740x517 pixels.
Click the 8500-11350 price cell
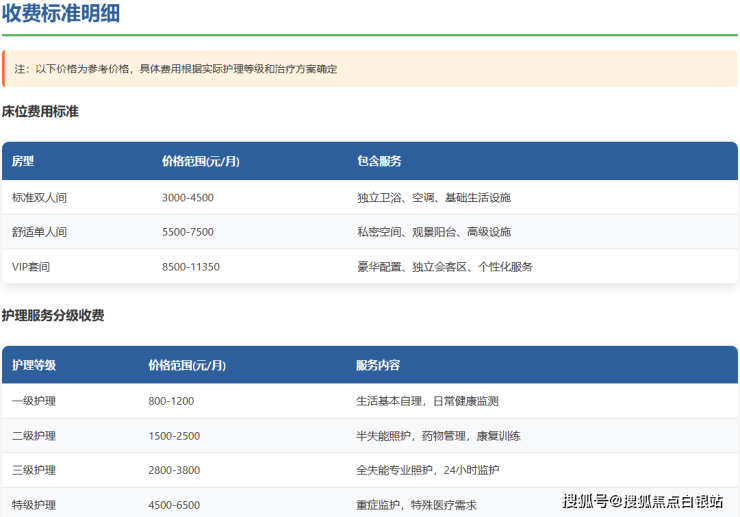191,267
